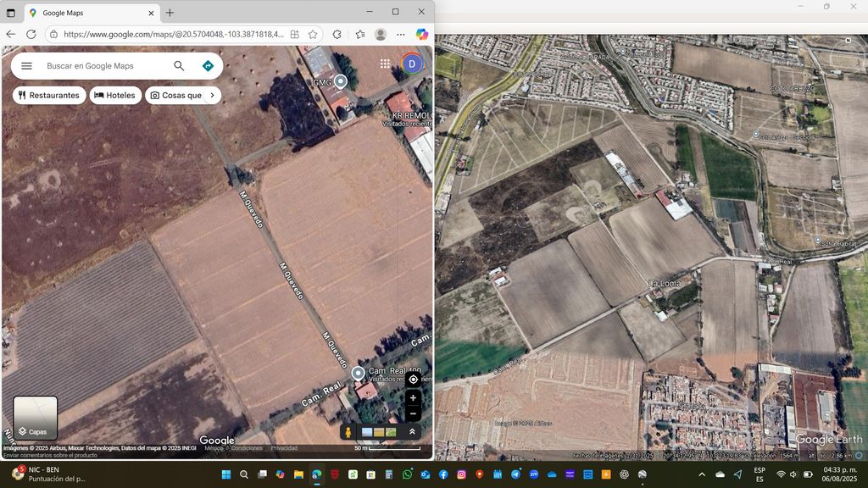
Task: Toggle the Capas layer switcher
Action: [x=36, y=418]
